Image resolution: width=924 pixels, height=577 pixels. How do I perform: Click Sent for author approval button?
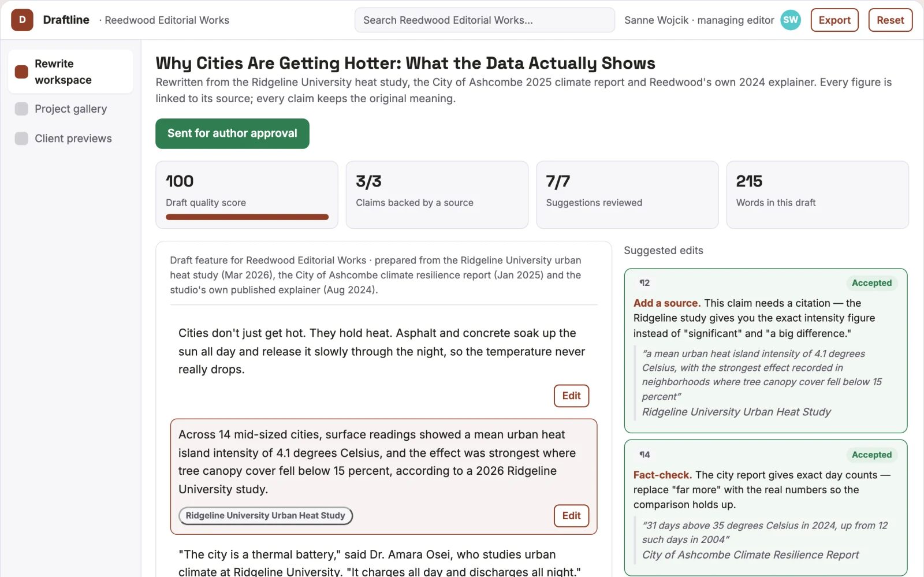[232, 133]
